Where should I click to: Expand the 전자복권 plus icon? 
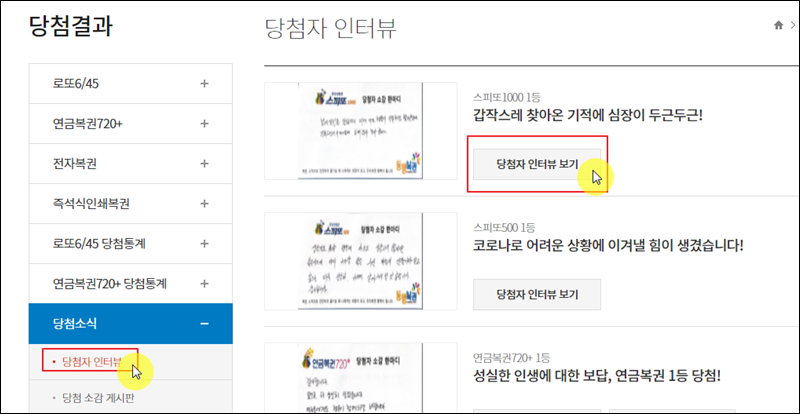click(x=204, y=163)
